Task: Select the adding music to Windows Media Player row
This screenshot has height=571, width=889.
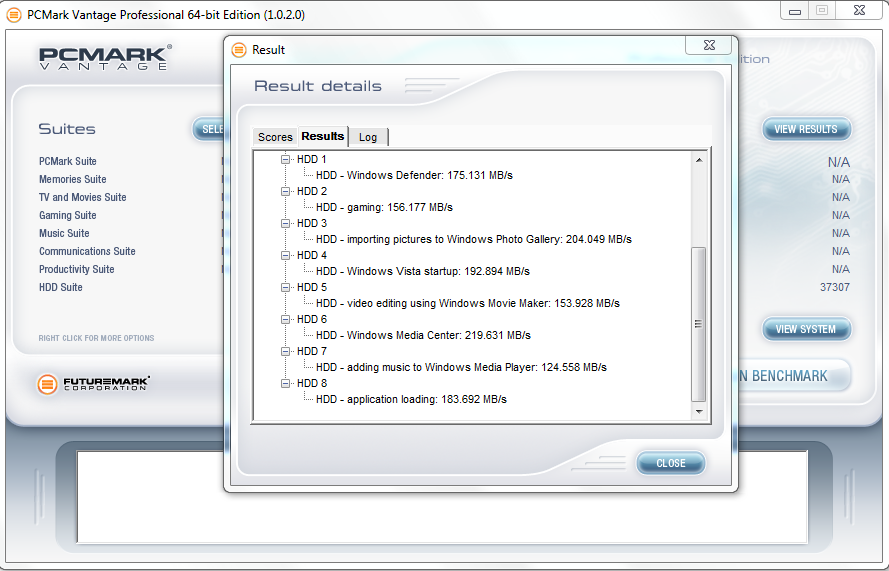Action: pos(462,367)
